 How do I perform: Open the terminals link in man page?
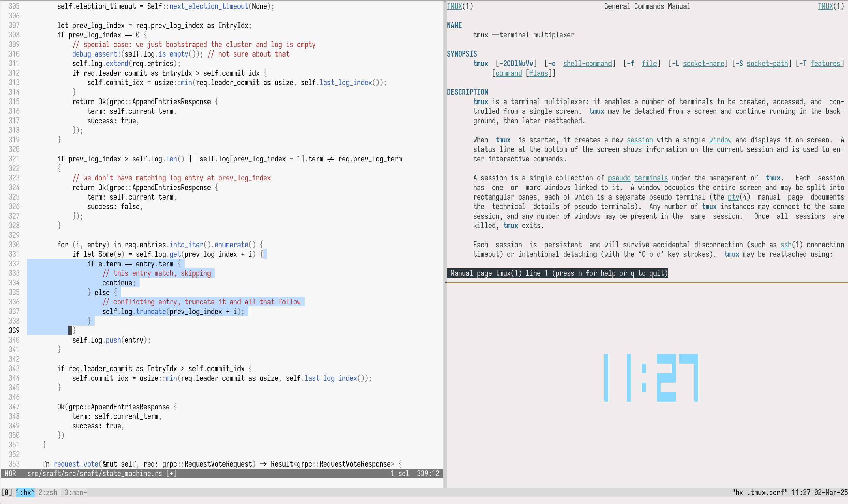(651, 178)
